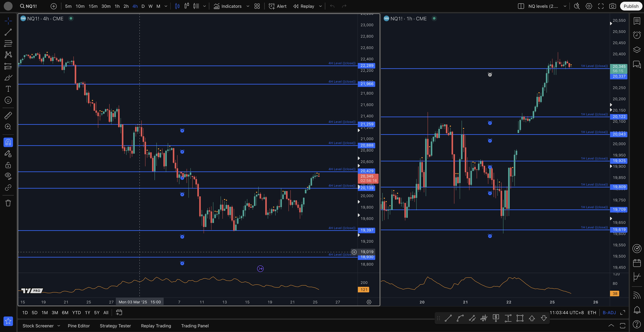The width and height of the screenshot is (644, 332).
Task: Click the trash Remove objects icon
Action: coord(8,203)
